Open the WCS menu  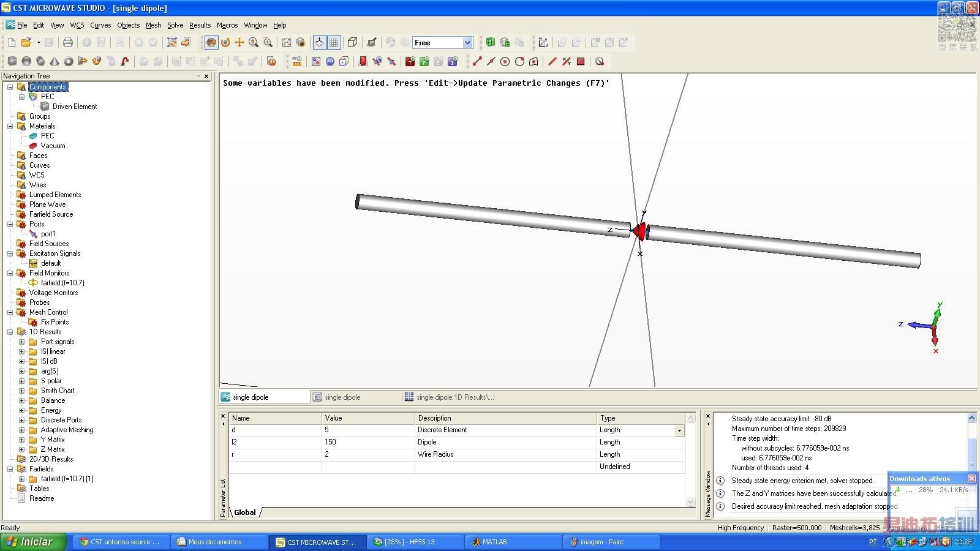tap(77, 25)
